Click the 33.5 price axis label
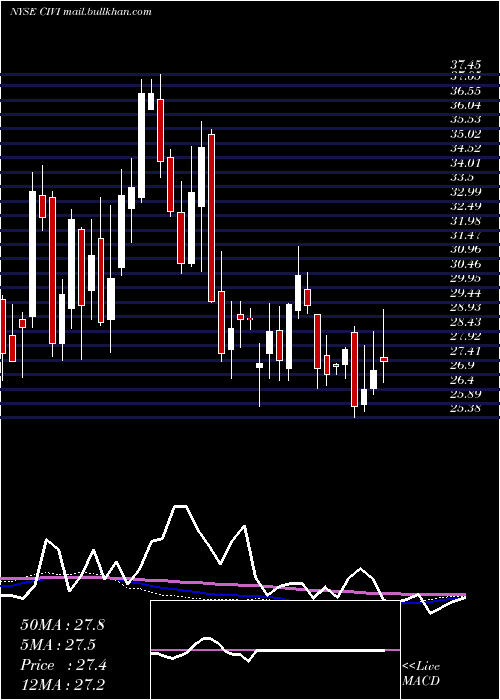 [x=462, y=177]
